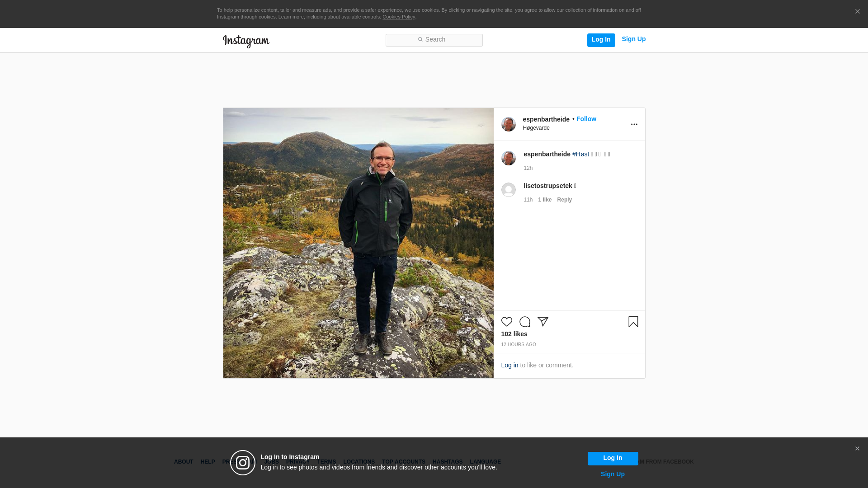Click the comment speech bubble icon
The image size is (868, 488).
(524, 322)
